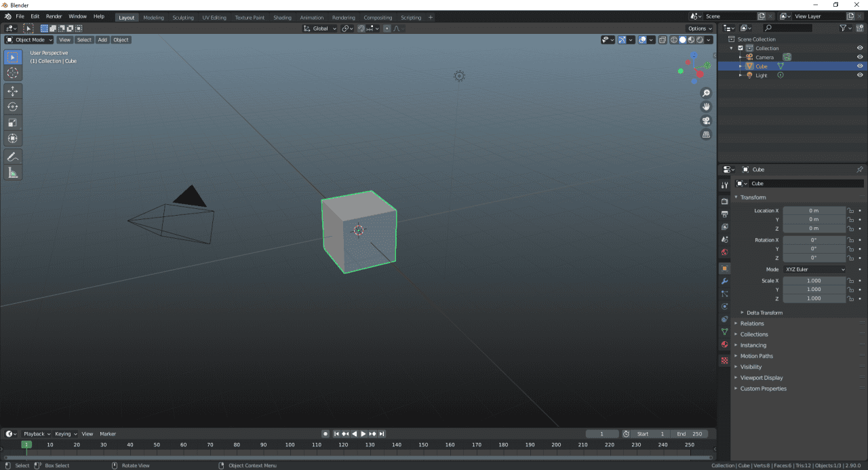Activate the Measure tool
The width and height of the screenshot is (868, 470).
[x=13, y=172]
